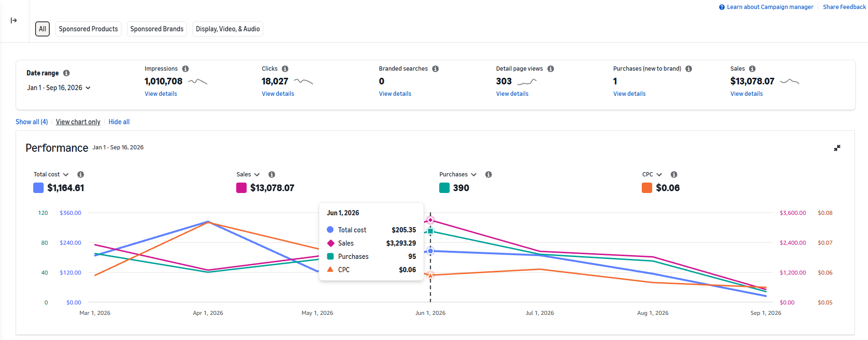Image resolution: width=868 pixels, height=340 pixels.
Task: Toggle the orange CPC color swatch
Action: click(647, 188)
